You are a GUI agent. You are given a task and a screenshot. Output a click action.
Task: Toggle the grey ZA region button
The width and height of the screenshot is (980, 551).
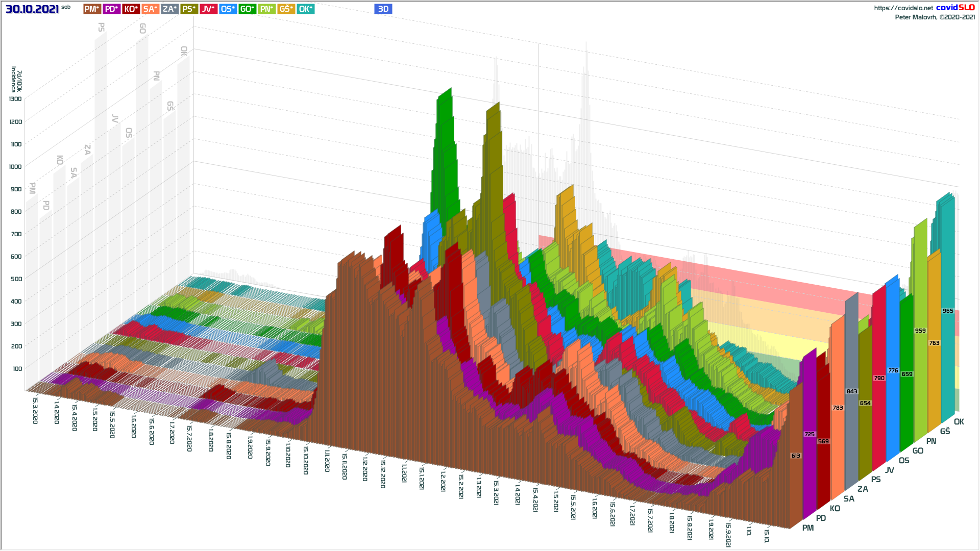tap(169, 9)
